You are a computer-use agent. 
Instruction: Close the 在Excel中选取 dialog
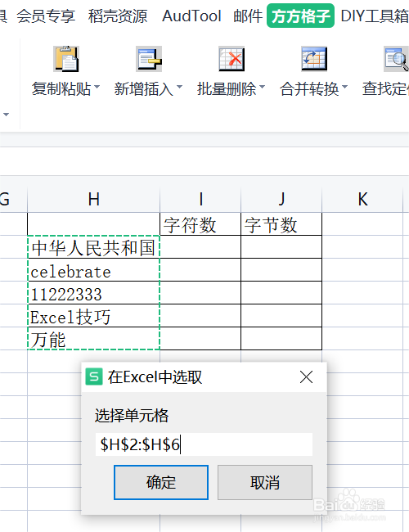coord(306,377)
